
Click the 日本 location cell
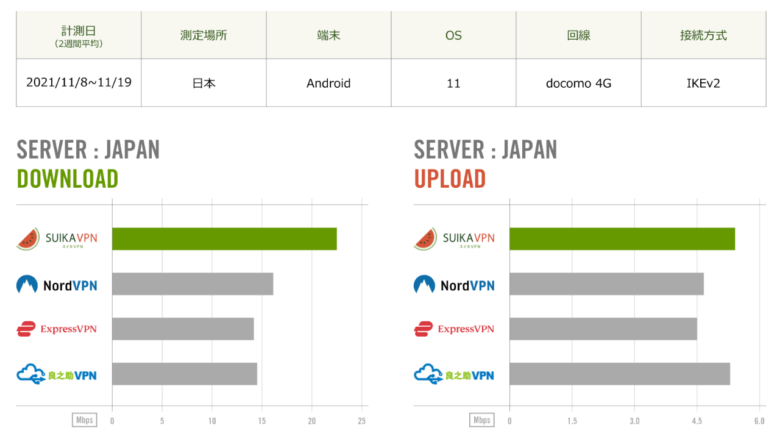point(203,83)
